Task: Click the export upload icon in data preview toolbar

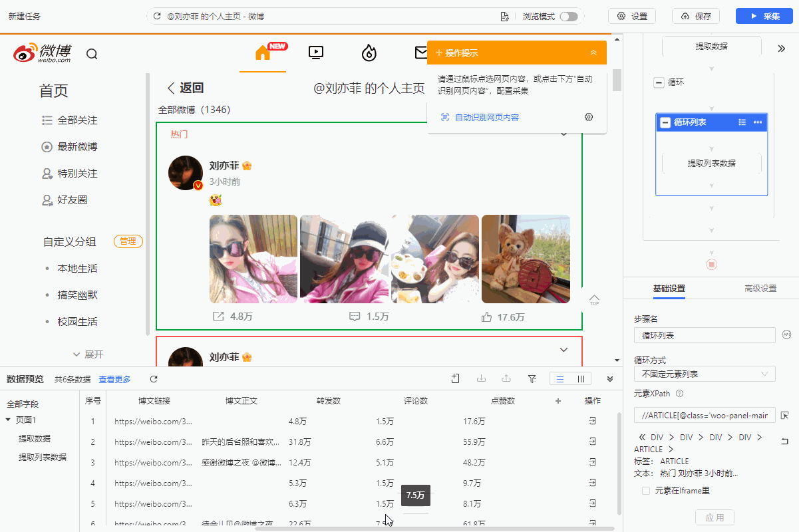Action: click(506, 378)
